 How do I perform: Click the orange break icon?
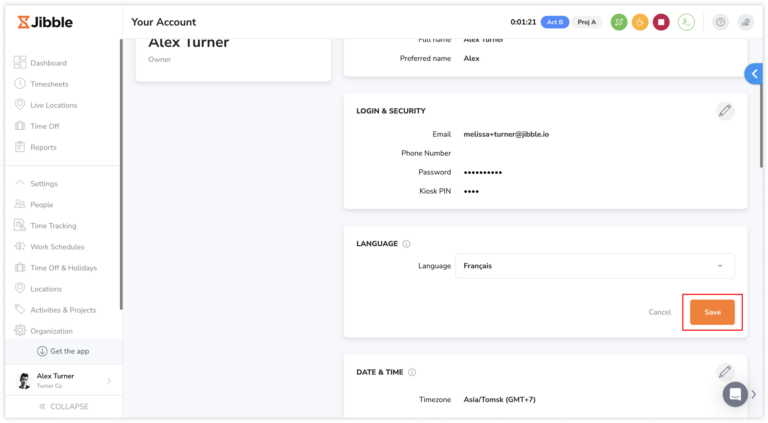pos(640,22)
